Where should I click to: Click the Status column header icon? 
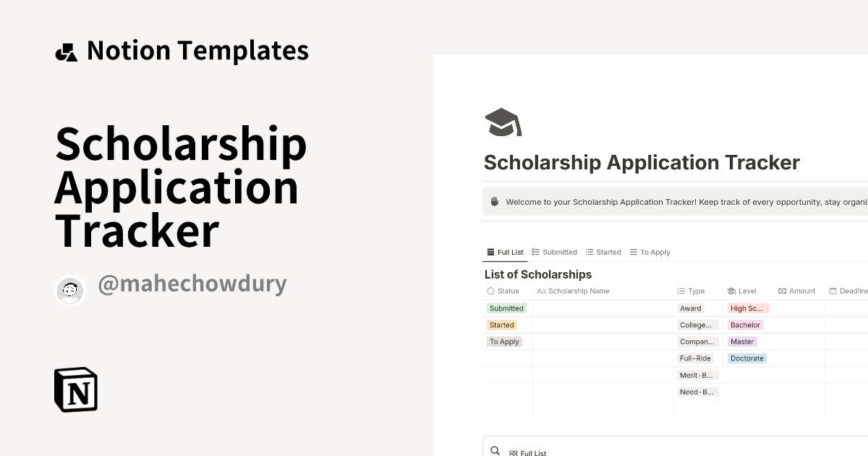click(x=490, y=291)
